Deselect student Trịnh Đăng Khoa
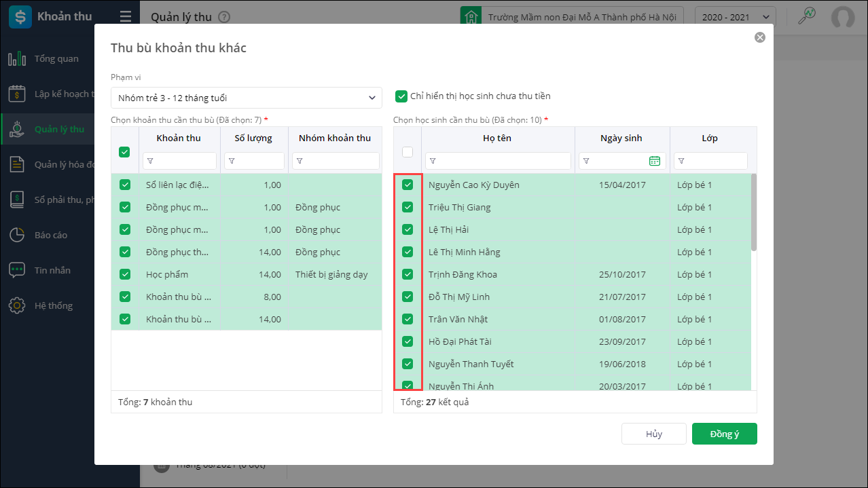 coord(408,274)
